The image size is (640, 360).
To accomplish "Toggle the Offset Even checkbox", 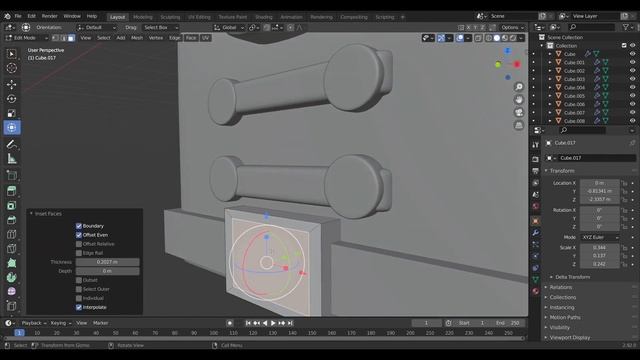I will (x=79, y=235).
